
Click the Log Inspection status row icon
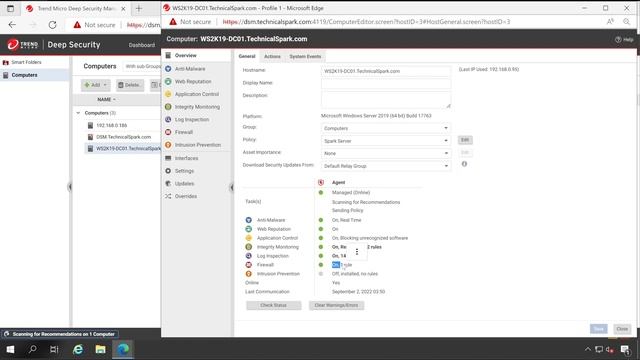coord(249,256)
